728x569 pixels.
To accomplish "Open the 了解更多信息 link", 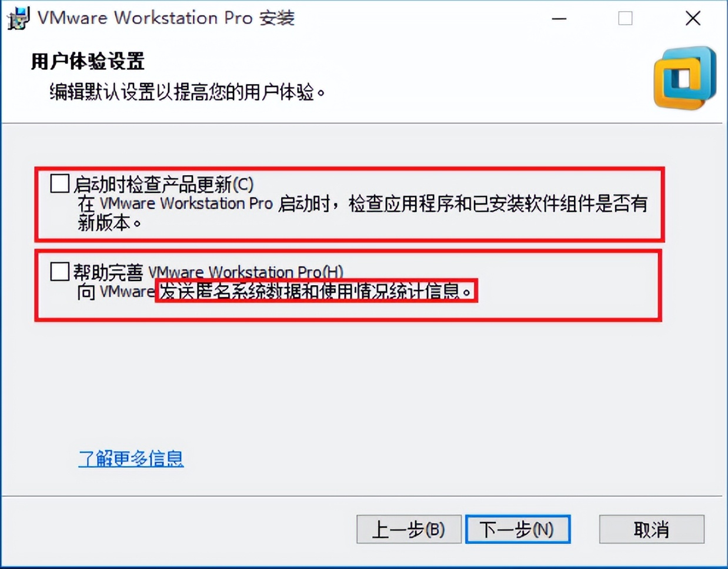I will (x=131, y=458).
